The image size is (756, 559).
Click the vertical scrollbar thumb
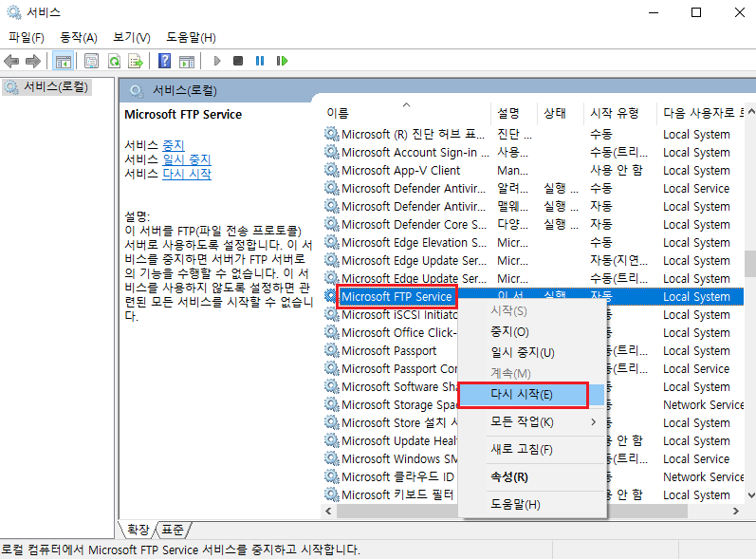pyautogui.click(x=750, y=263)
